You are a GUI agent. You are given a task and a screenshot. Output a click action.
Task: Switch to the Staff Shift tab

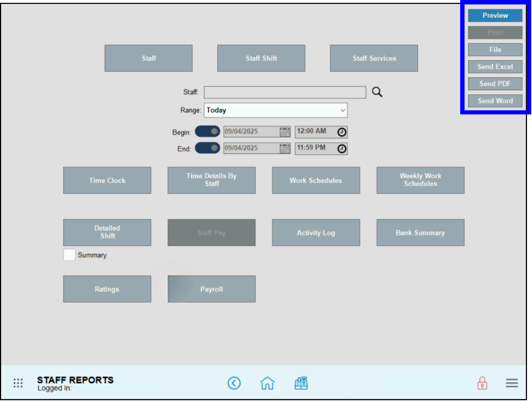(x=261, y=58)
